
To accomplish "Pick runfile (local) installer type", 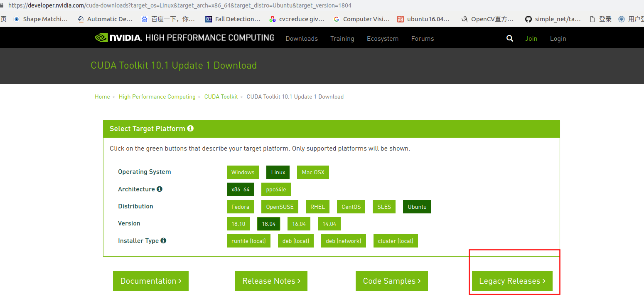I will (248, 241).
